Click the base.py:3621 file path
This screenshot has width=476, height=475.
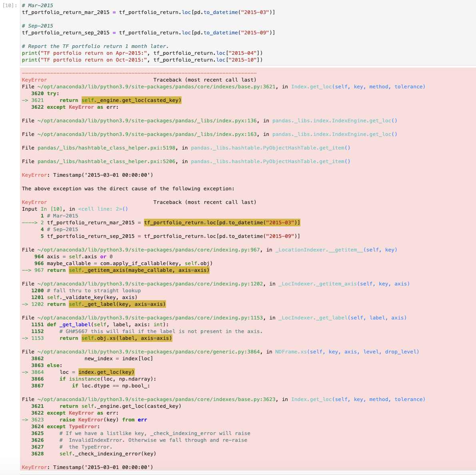pos(156,86)
